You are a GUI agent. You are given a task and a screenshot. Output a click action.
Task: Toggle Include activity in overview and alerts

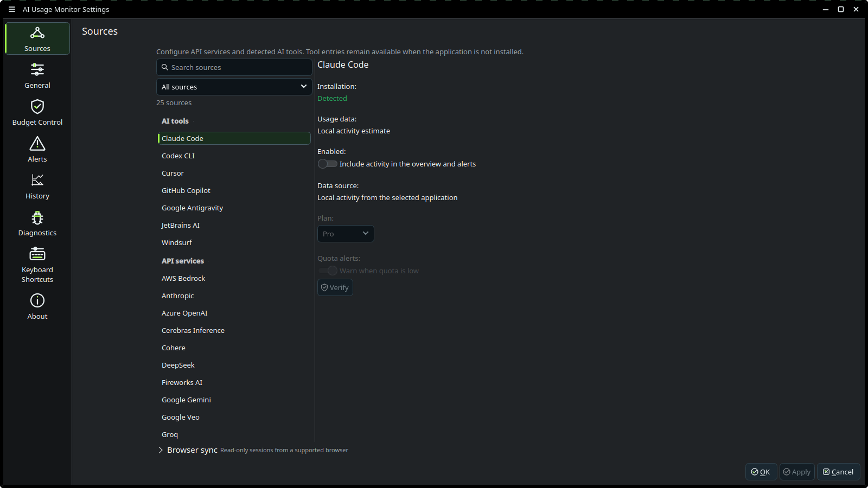pyautogui.click(x=328, y=164)
